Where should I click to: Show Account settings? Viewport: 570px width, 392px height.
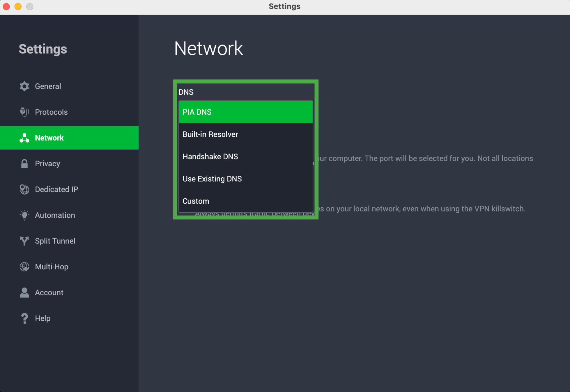[69, 292]
